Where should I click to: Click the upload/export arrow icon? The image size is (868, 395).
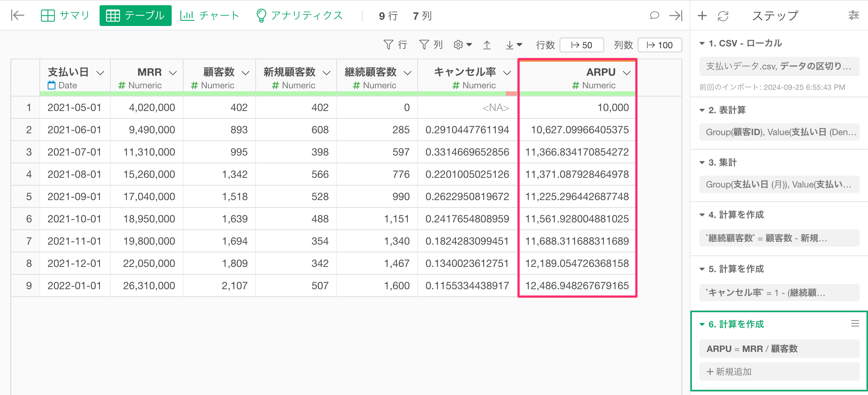coord(487,45)
